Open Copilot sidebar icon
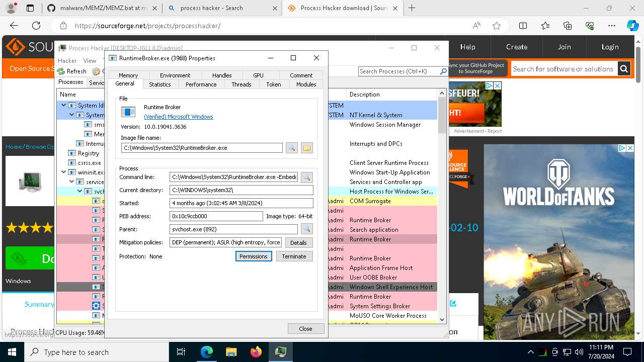Screen dimensions: 644x362 [x=632, y=26]
